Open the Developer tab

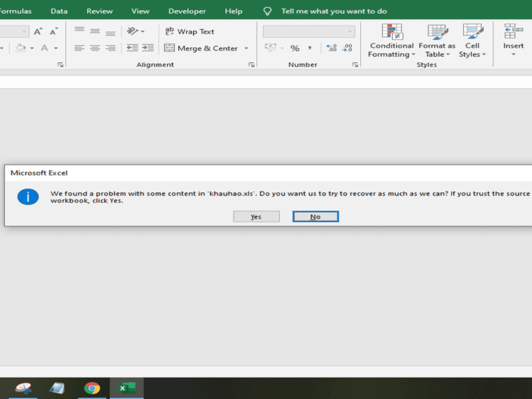click(187, 11)
